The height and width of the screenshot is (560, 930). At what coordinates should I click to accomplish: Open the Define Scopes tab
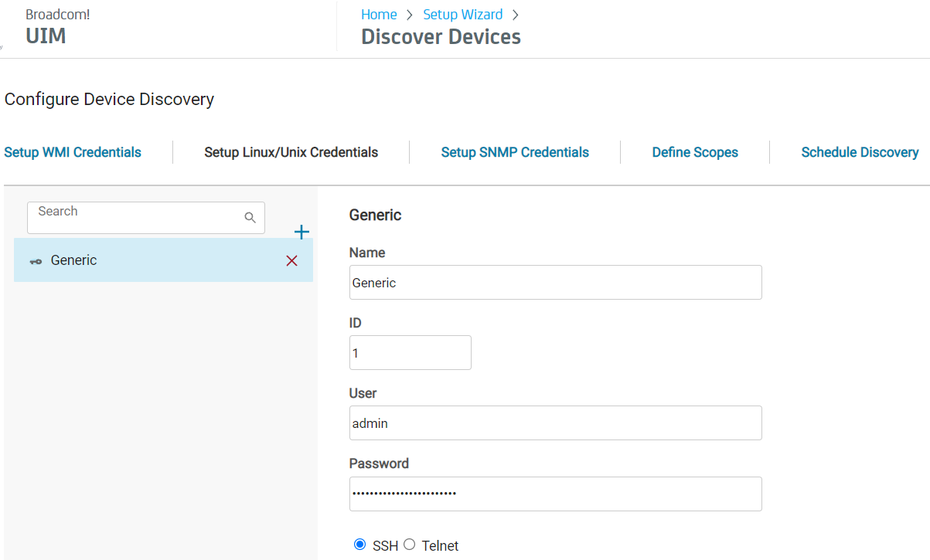(695, 152)
